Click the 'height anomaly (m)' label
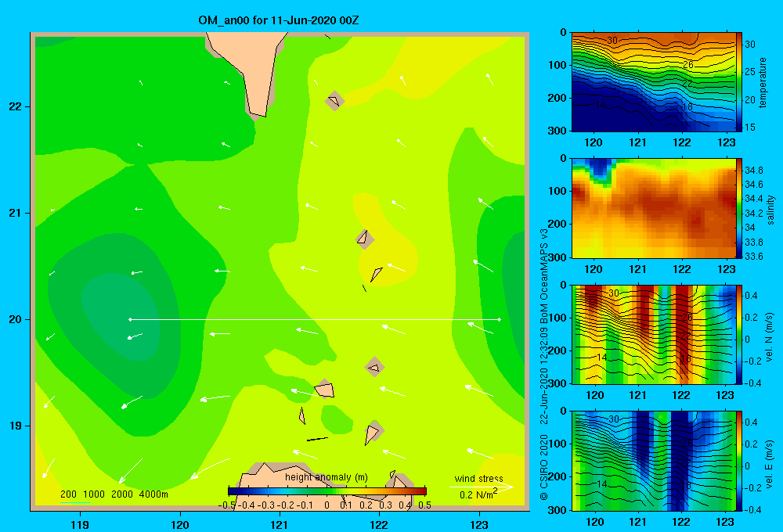Screen dimensions: 783x532 [x=326, y=477]
